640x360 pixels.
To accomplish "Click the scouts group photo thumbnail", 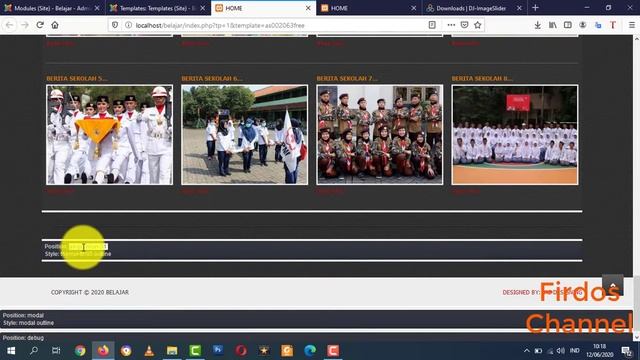I will tap(380, 135).
